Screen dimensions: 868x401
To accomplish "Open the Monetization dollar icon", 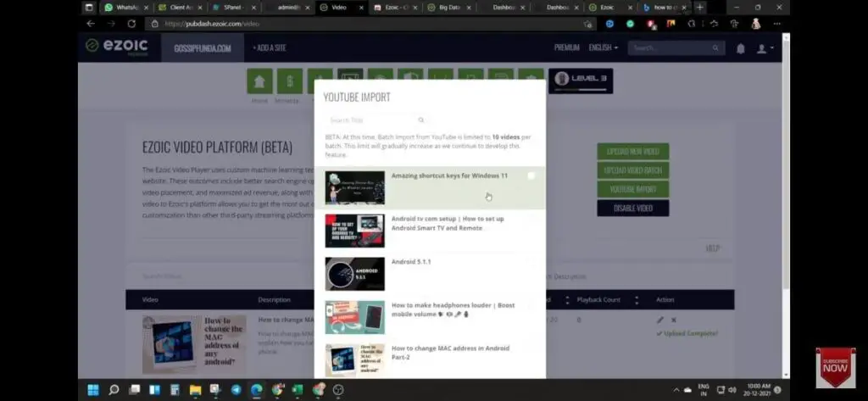I will click(290, 81).
